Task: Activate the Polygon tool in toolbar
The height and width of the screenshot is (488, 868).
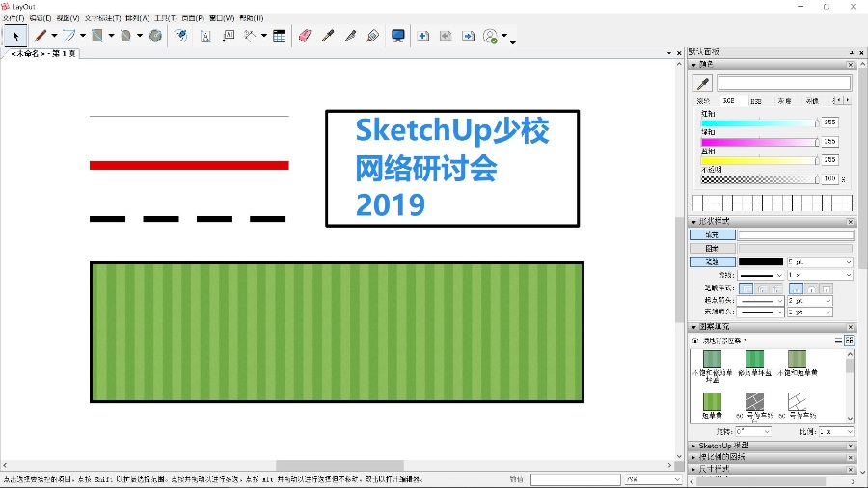Action: pyautogui.click(x=156, y=36)
